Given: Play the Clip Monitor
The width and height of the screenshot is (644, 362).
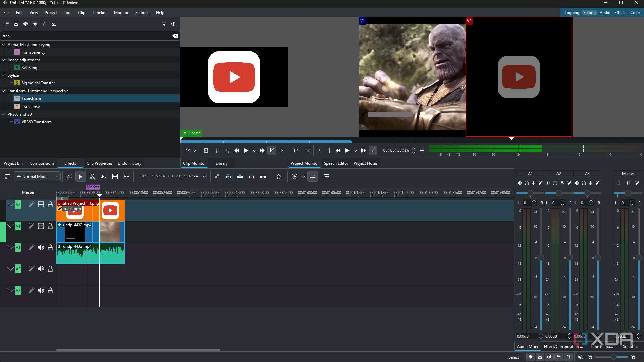Looking at the screenshot, I should 246,150.
